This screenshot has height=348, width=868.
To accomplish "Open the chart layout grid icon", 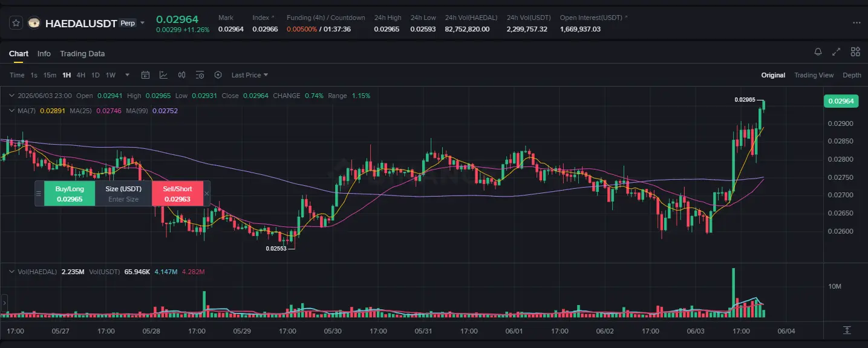I will (855, 52).
